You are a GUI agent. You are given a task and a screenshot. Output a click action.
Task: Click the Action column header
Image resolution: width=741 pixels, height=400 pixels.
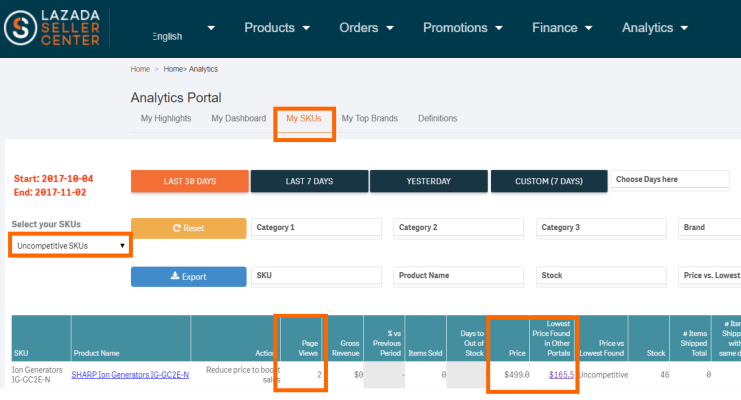tap(235, 339)
